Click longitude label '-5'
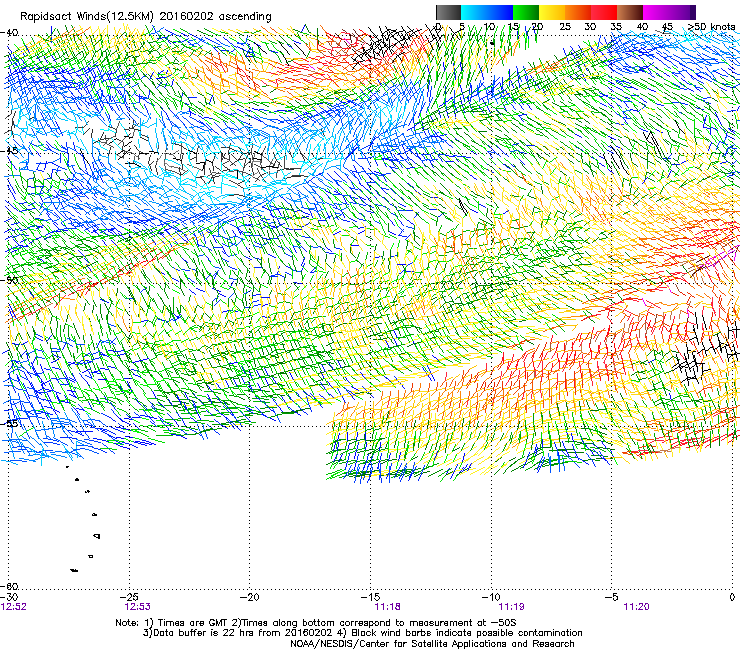 click(611, 597)
